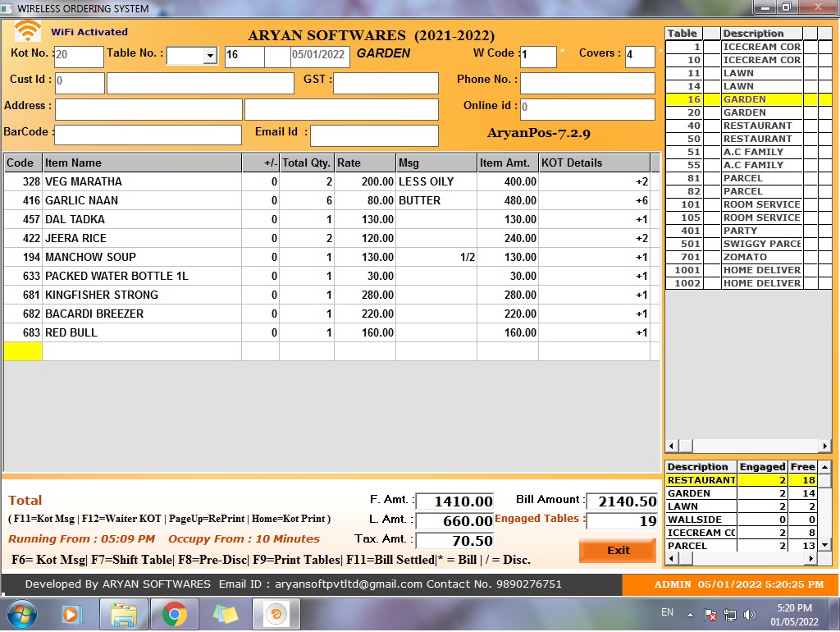Show hidden system tray icons
Viewport: 840px width, 632px height.
pyautogui.click(x=690, y=615)
